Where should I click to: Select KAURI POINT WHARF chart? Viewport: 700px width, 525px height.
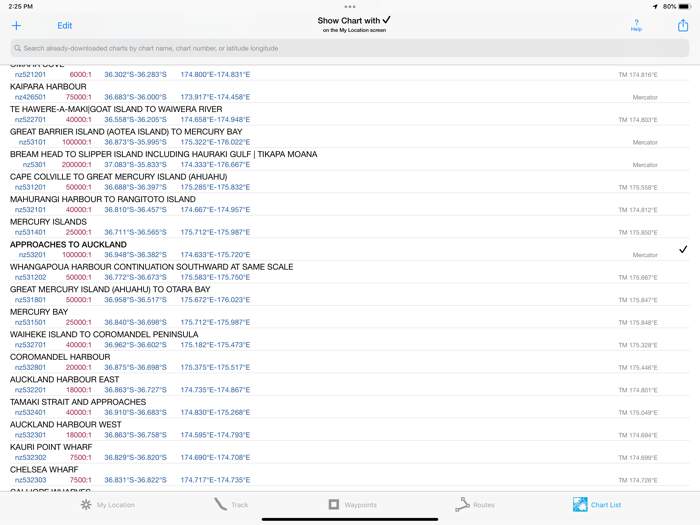pyautogui.click(x=350, y=452)
